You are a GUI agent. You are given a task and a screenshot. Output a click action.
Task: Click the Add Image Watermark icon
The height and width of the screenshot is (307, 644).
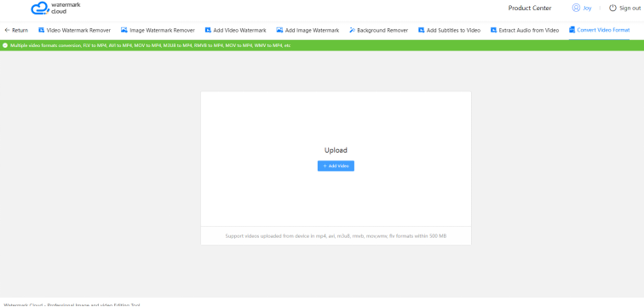[279, 30]
